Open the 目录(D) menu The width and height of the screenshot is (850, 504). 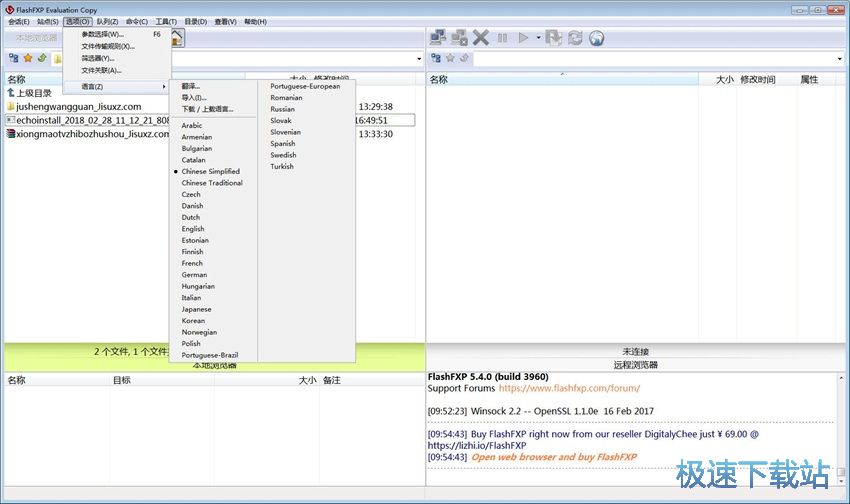pos(196,22)
